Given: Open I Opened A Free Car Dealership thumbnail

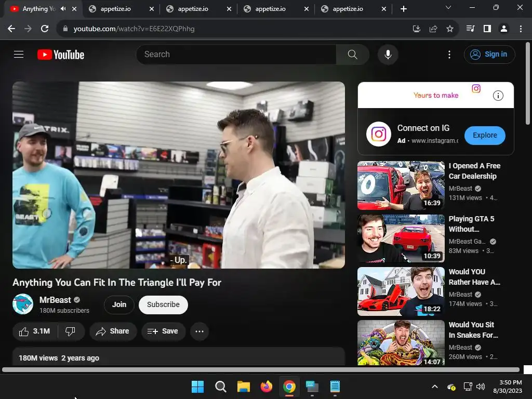Looking at the screenshot, I should tap(401, 185).
